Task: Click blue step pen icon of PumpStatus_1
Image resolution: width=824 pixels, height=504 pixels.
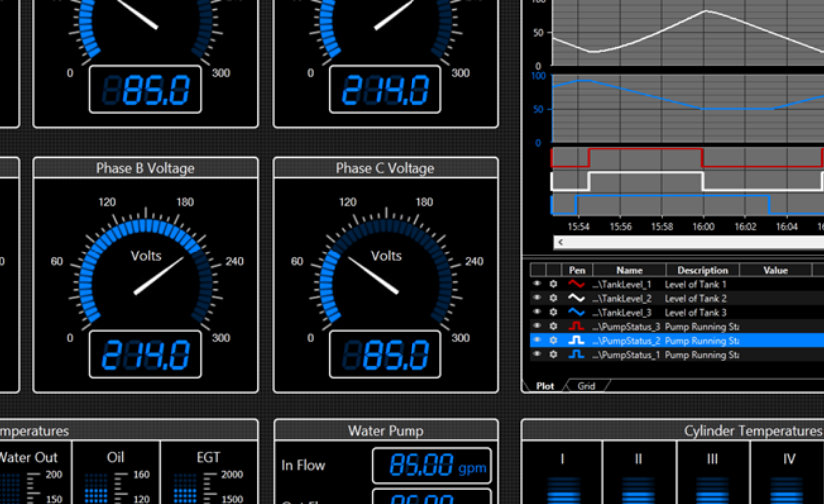Action: tap(576, 354)
